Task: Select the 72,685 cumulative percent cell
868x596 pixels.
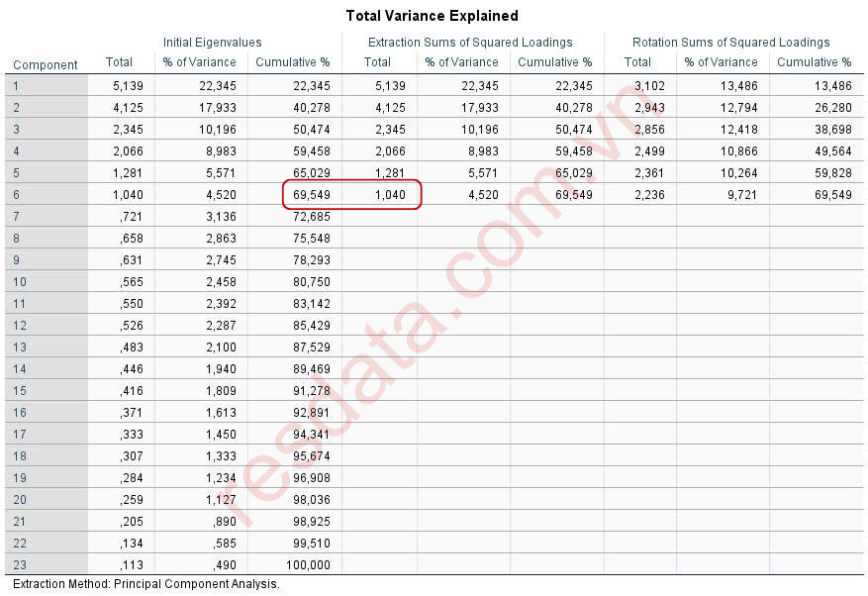Action: point(312,216)
